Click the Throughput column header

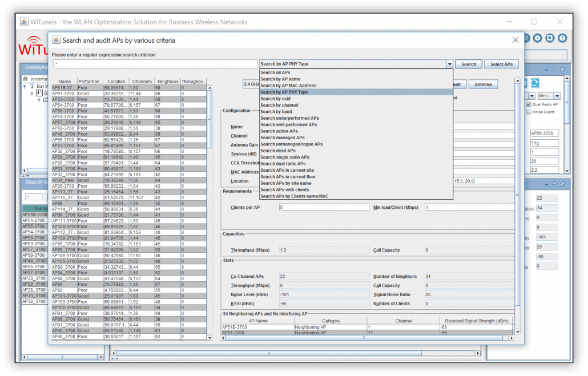click(x=194, y=82)
